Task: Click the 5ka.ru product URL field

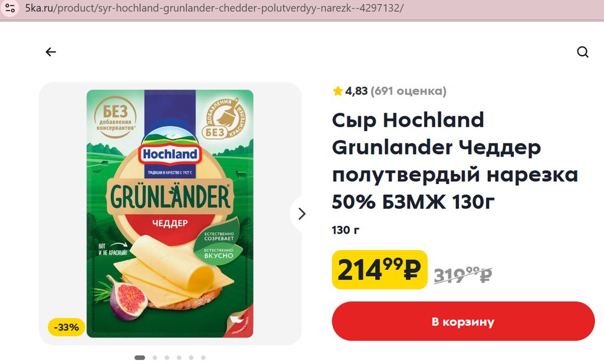Action: [x=214, y=8]
